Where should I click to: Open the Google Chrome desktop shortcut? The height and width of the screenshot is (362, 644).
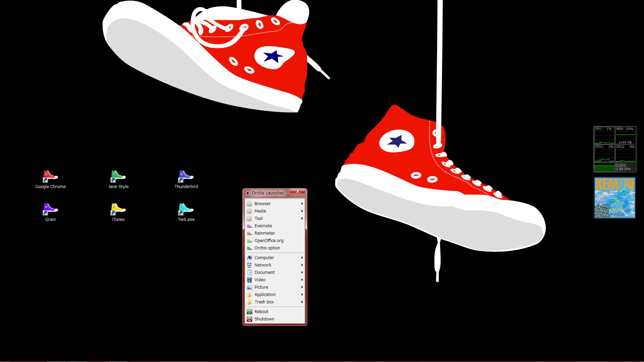click(x=50, y=176)
